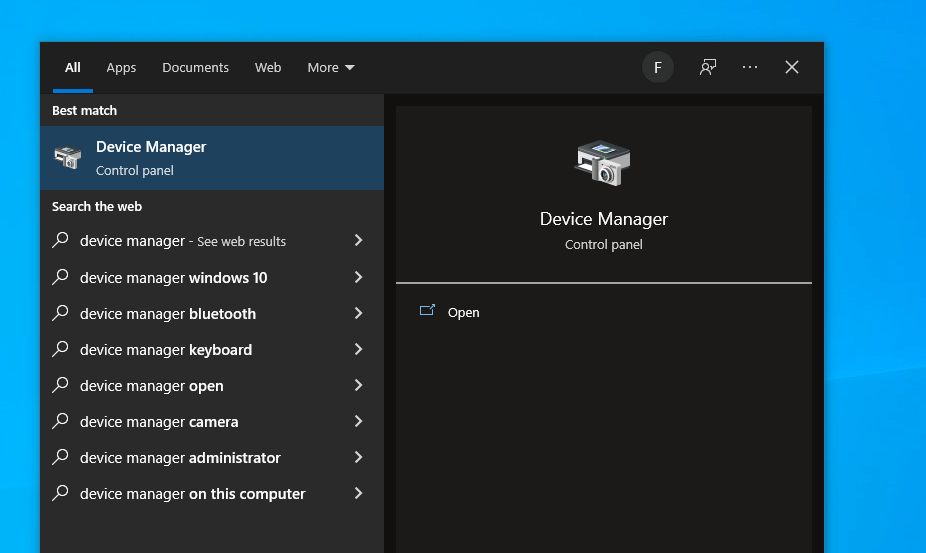Select 'device manager camera' suggestion

(212, 421)
